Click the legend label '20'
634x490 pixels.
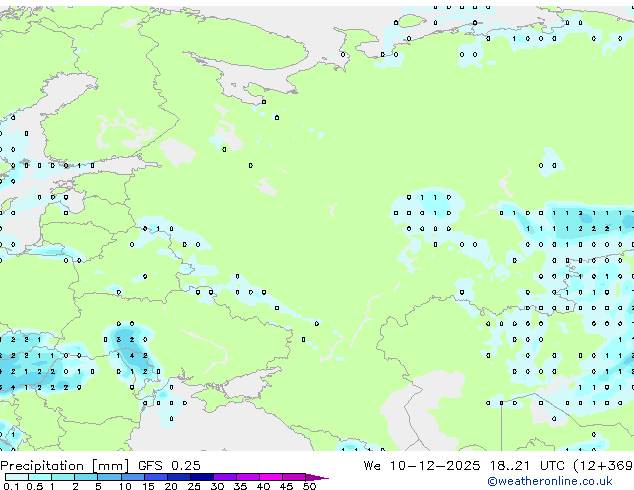(171, 486)
